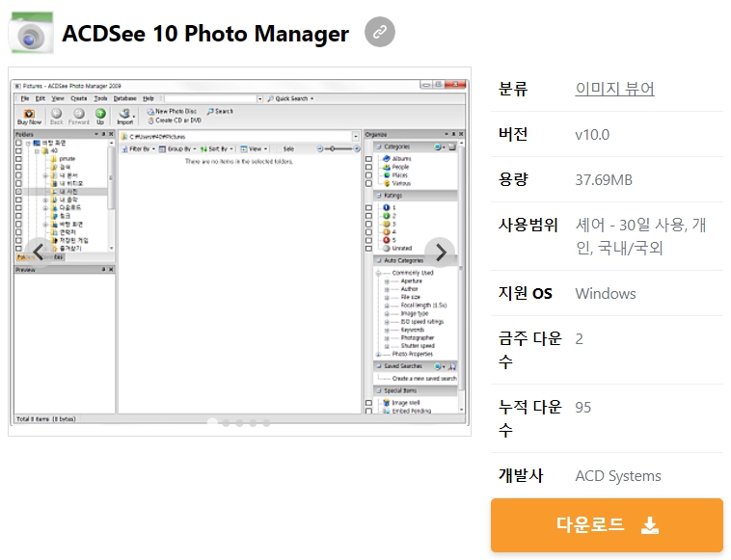Expand the Photo Properties node
This screenshot has width=731, height=560.
tap(379, 355)
